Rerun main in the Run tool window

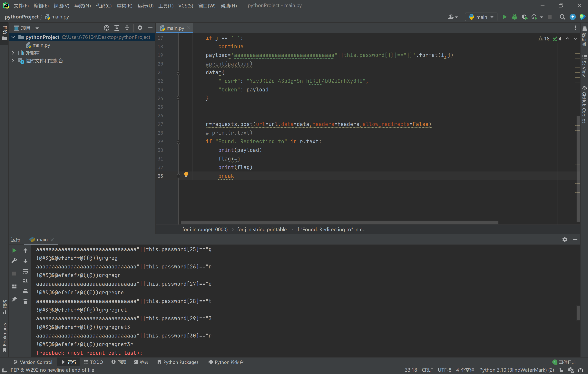14,251
